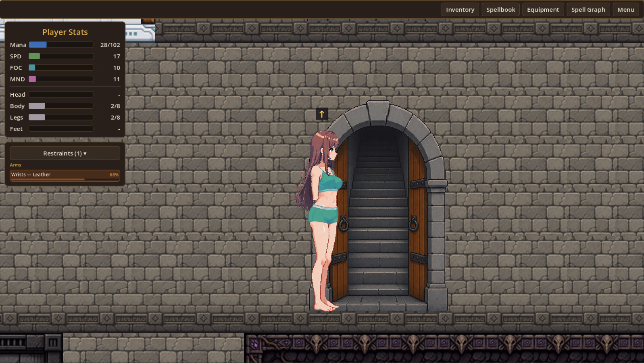This screenshot has width=644, height=363.
Task: Click the empty Head slot bar
Action: 61,94
